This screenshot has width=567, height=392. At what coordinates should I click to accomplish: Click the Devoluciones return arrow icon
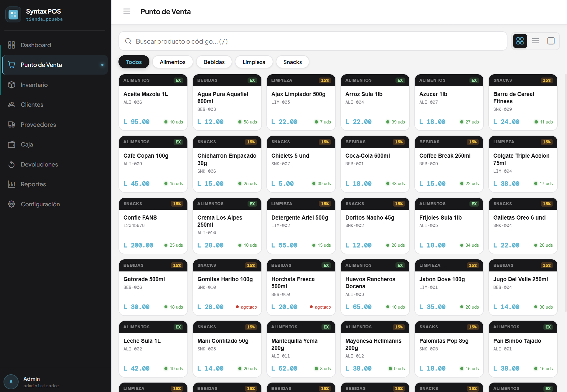coord(11,164)
